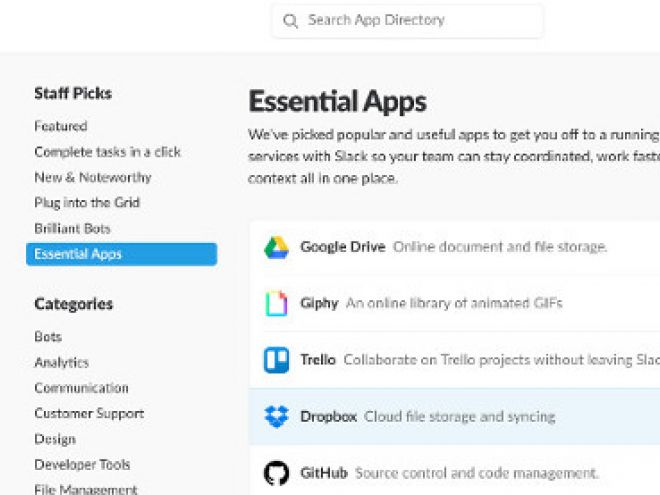The height and width of the screenshot is (495, 660).
Task: Open the Google Drive app listing
Action: 455,247
